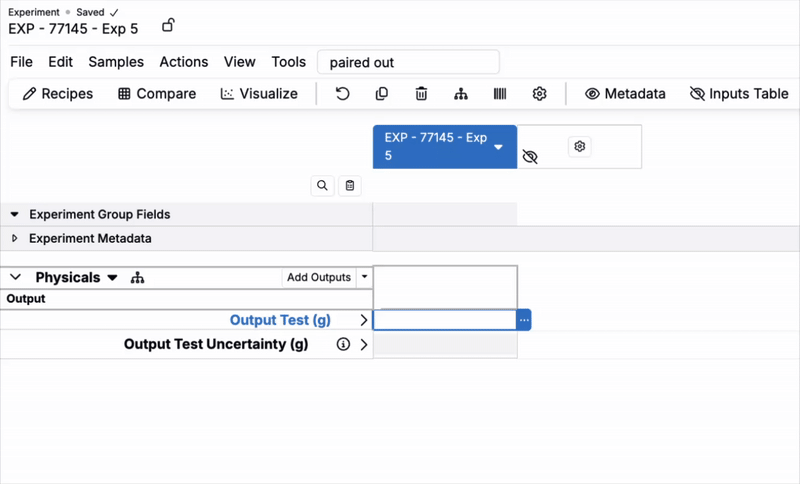Click the settings gear in toolbar
The height and width of the screenshot is (484, 800).
tap(539, 93)
